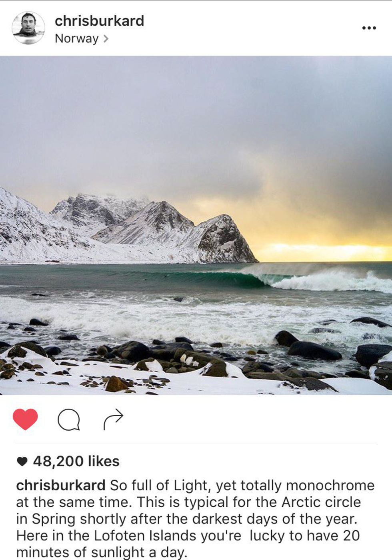The image size is (392, 560).
Task: Share the post using the arrow icon
Action: click(113, 419)
